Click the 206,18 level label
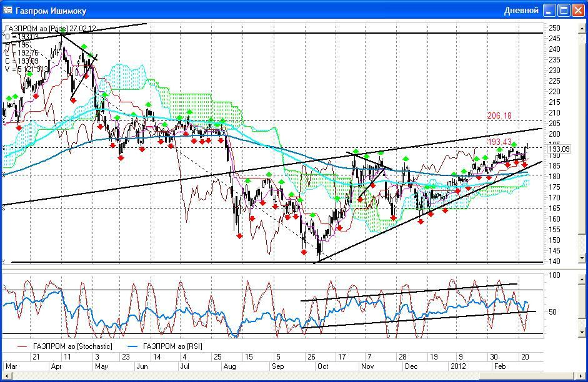This screenshot has height=382, width=588. pyautogui.click(x=499, y=115)
